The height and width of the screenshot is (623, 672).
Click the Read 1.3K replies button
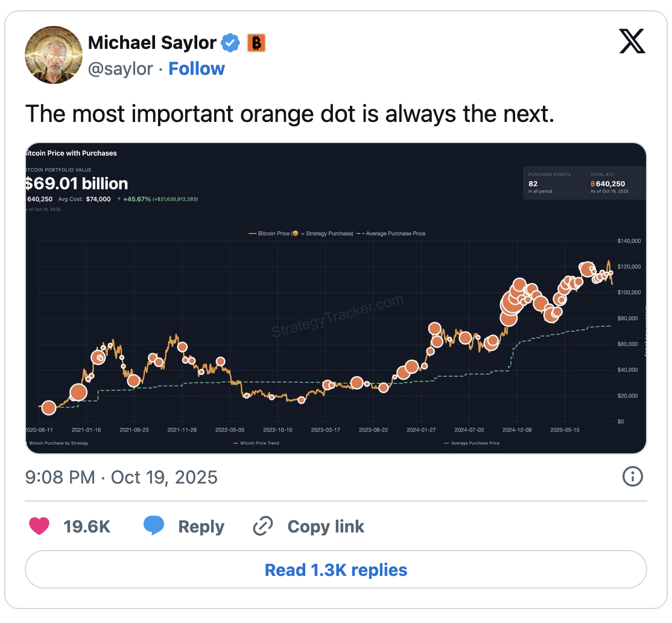pos(336,570)
